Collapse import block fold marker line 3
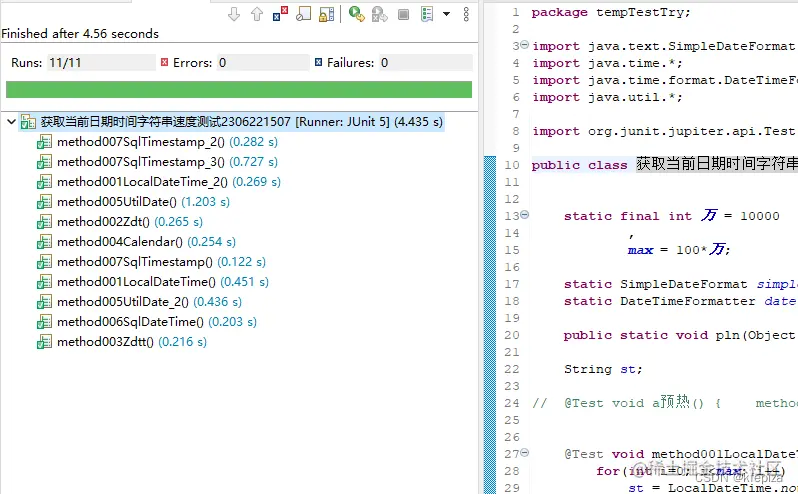Image resolution: width=798 pixels, height=494 pixels. click(525, 45)
